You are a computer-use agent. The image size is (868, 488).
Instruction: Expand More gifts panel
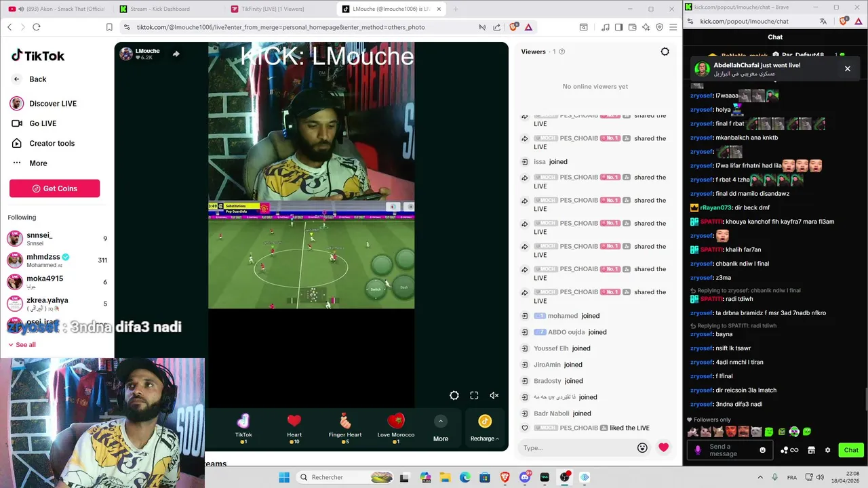tap(441, 428)
